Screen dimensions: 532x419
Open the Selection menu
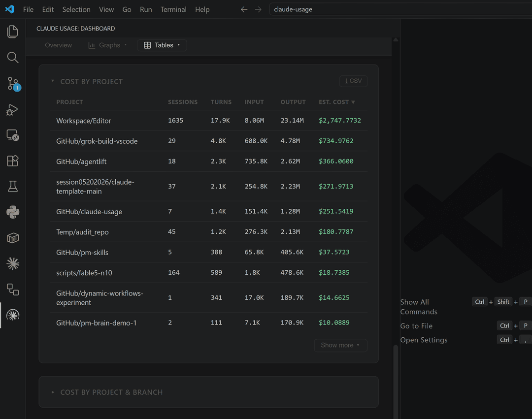pos(76,9)
